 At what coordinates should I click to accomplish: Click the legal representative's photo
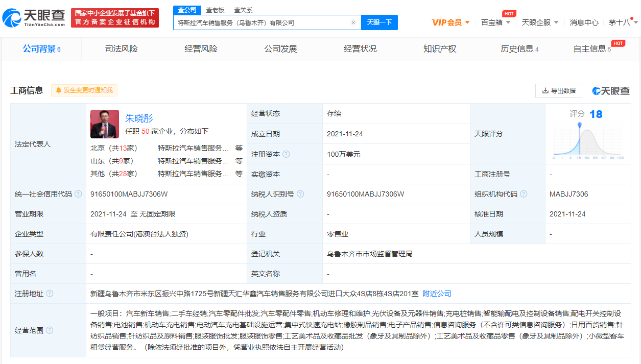click(105, 124)
